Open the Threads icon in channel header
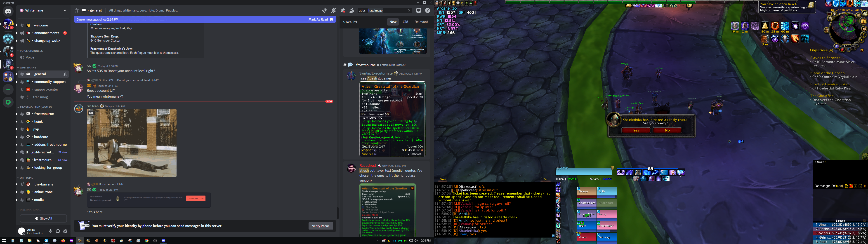Image resolution: width=868 pixels, height=244 pixels. [x=324, y=10]
